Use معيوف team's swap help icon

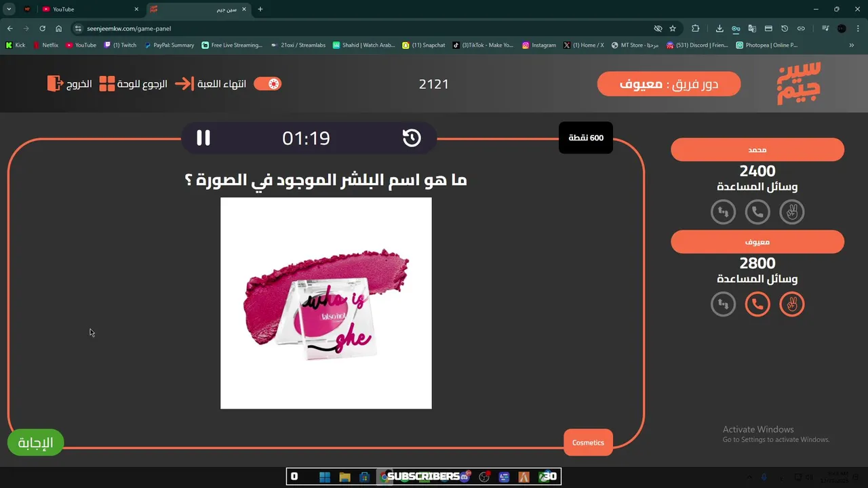pos(724,304)
